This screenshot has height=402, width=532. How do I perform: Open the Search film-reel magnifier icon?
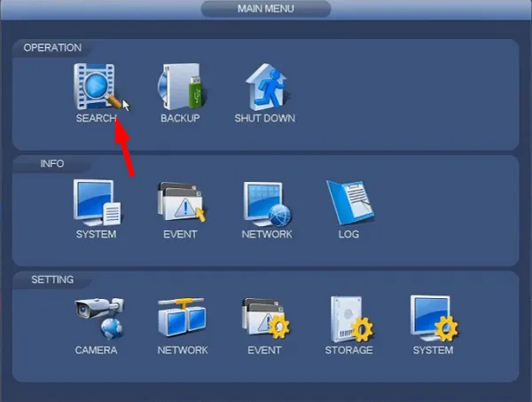(x=96, y=85)
